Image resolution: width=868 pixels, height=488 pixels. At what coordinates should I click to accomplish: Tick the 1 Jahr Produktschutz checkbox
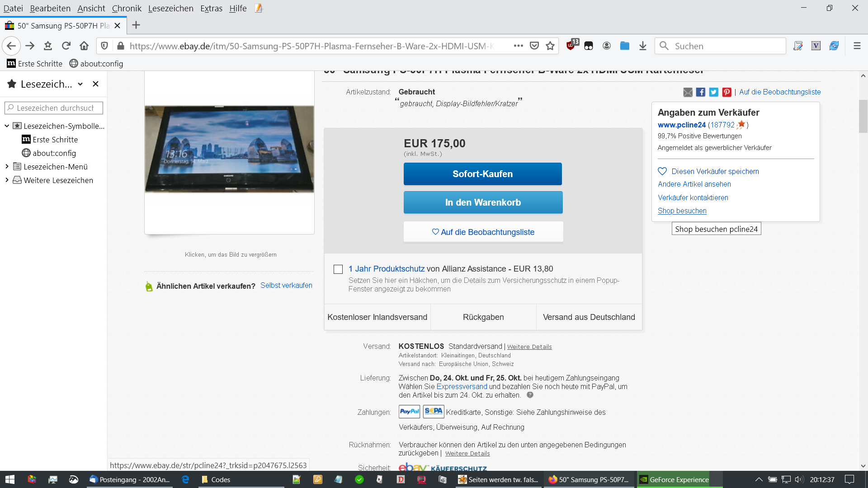tap(338, 269)
